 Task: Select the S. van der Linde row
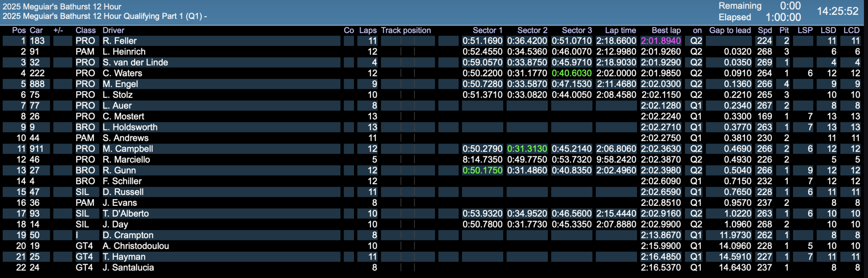point(135,63)
